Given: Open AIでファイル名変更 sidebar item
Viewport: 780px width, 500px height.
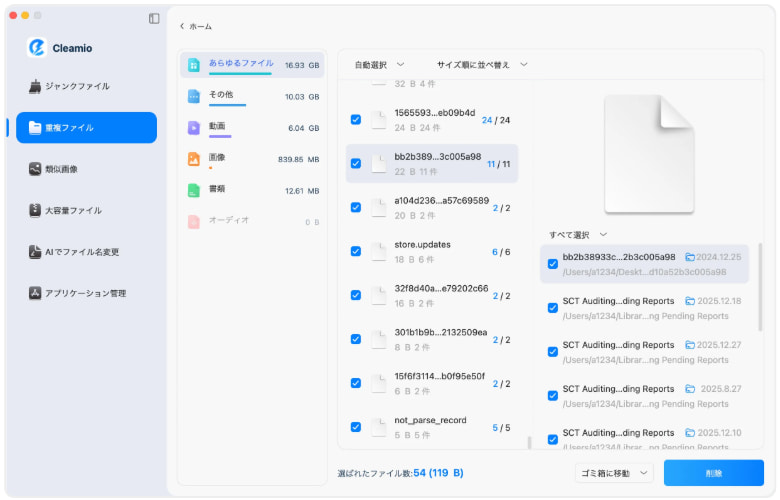Looking at the screenshot, I should (x=87, y=252).
